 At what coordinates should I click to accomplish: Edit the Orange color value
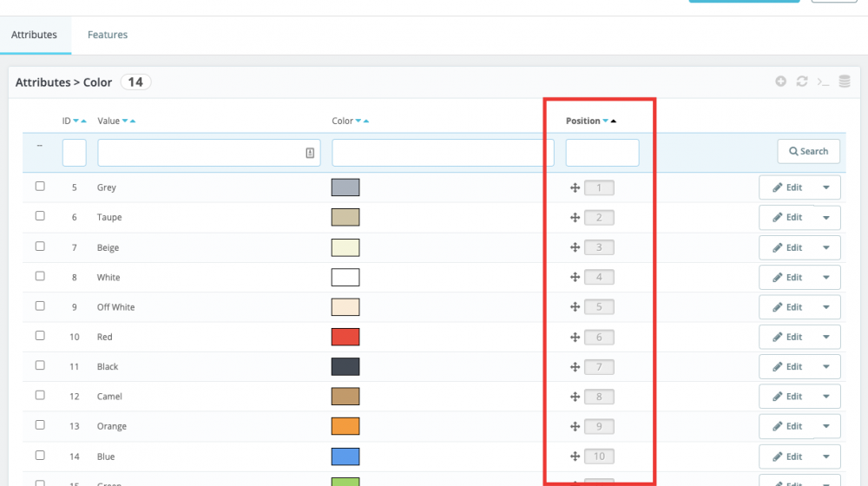[786, 427]
